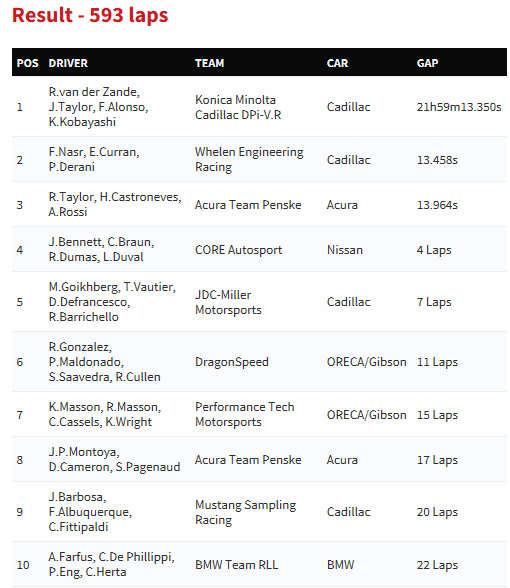Click the 21h59m13.350s winning time cell

tap(459, 107)
